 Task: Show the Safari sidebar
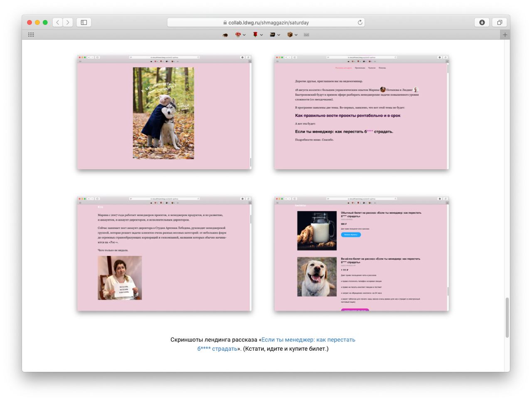click(84, 22)
